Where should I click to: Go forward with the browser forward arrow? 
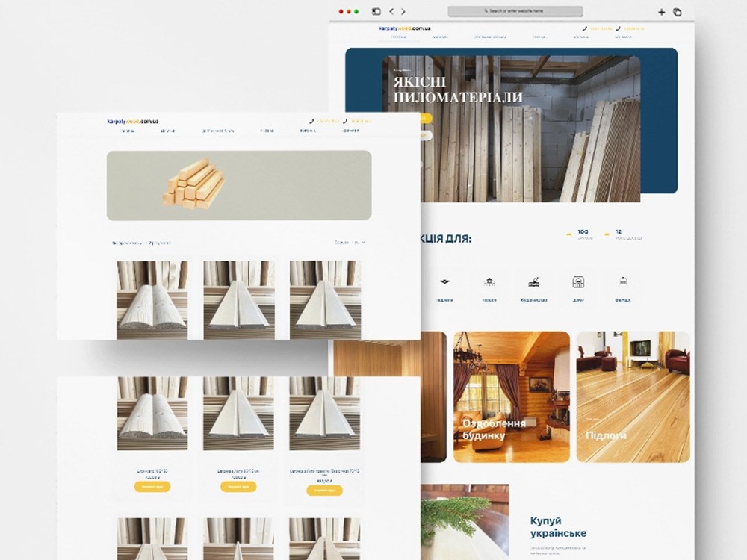click(403, 11)
